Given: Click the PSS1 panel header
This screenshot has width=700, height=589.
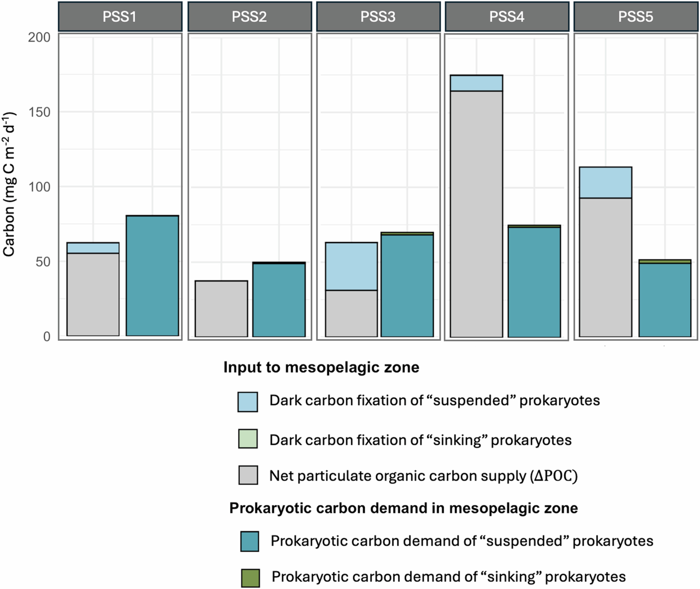Looking at the screenshot, I should [x=120, y=17].
